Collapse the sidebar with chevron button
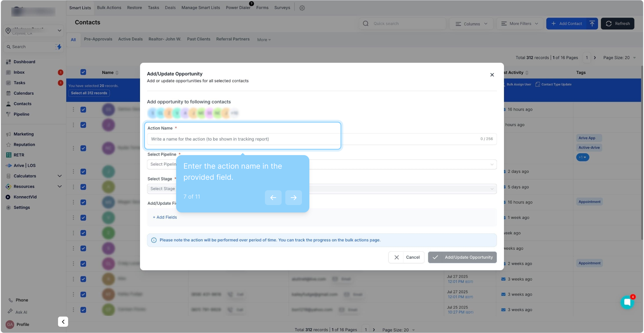 click(x=63, y=322)
